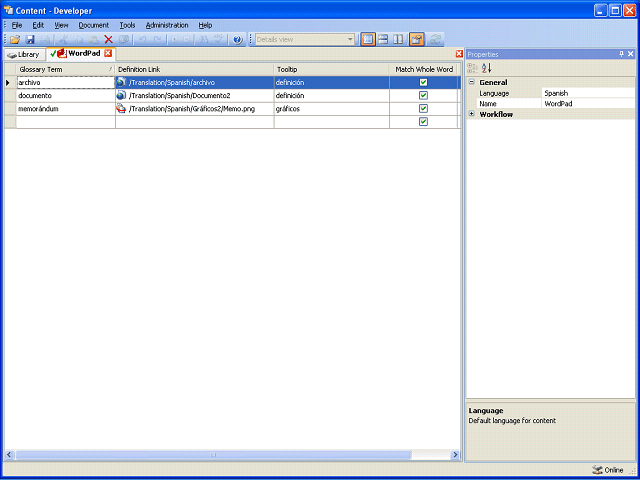Click the Definition Link column header
The image size is (640, 480).
point(194,69)
